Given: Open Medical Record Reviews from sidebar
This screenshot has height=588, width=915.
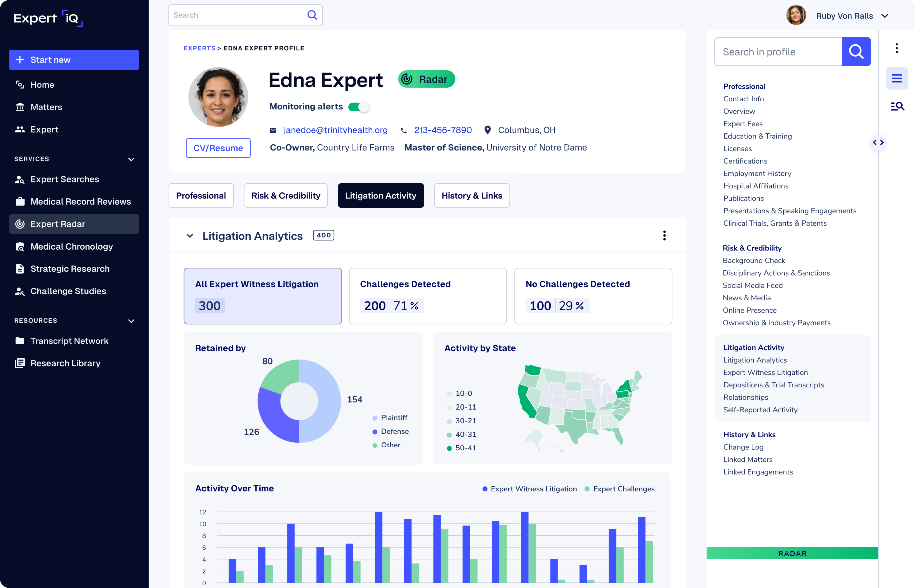Looking at the screenshot, I should tap(74, 202).
